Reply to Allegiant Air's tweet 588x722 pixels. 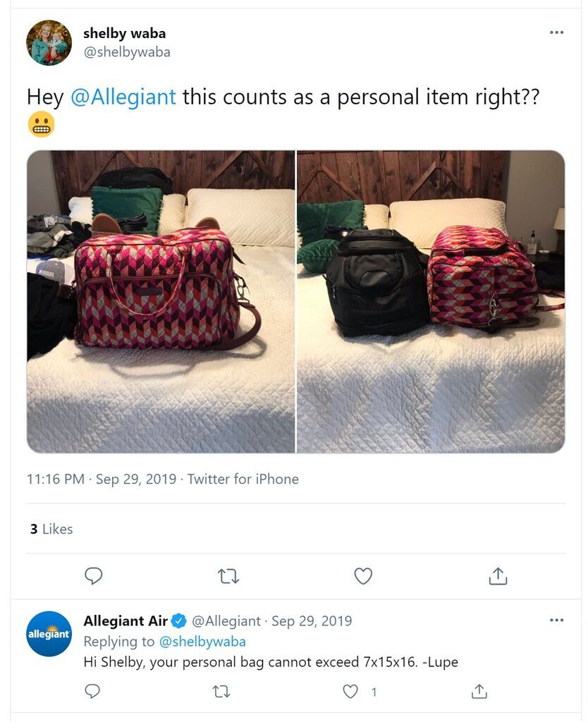(x=92, y=691)
